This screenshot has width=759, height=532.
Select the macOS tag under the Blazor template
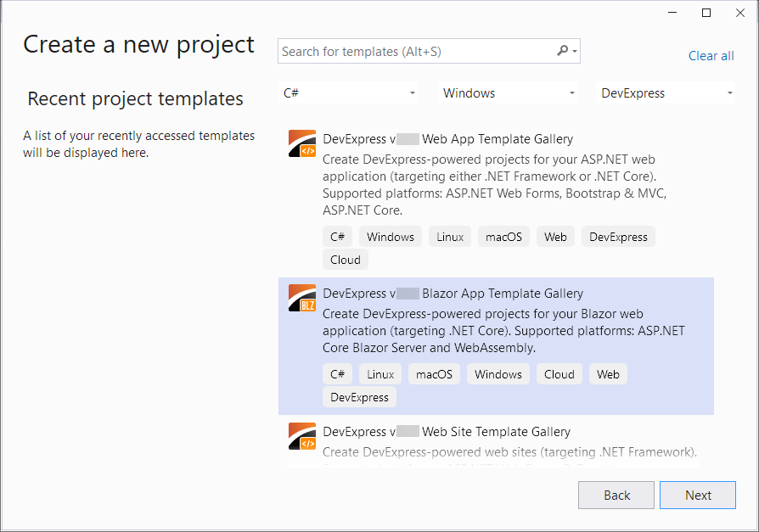click(434, 373)
